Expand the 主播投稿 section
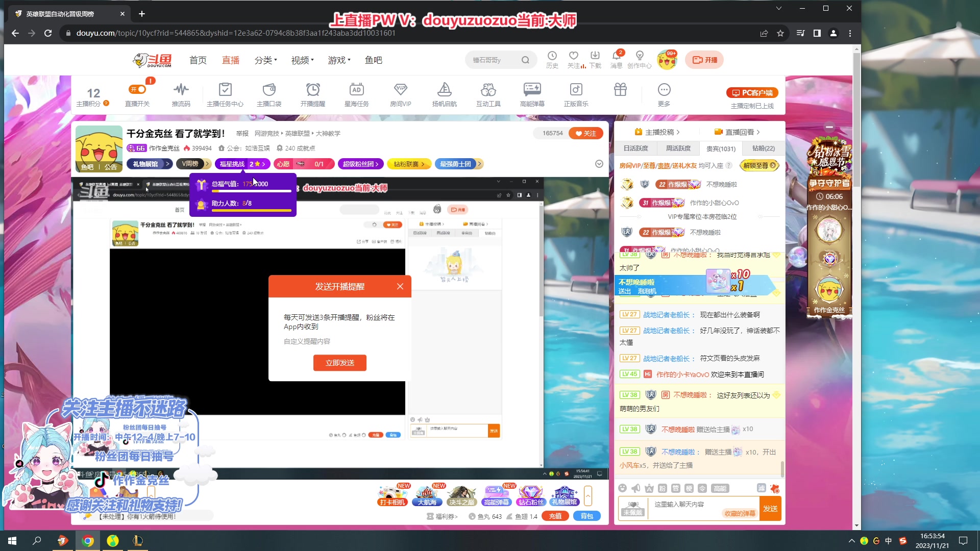This screenshot has width=980, height=551. pos(657,132)
